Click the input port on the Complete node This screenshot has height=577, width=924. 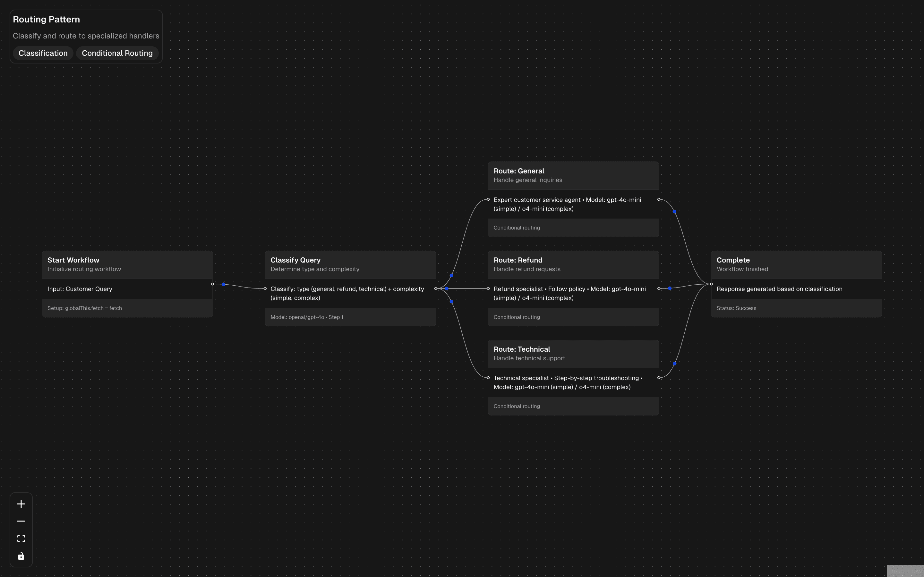[x=711, y=284]
